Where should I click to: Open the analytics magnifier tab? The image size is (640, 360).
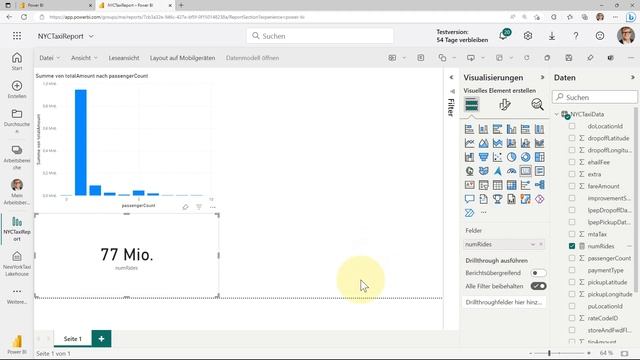[x=537, y=104]
